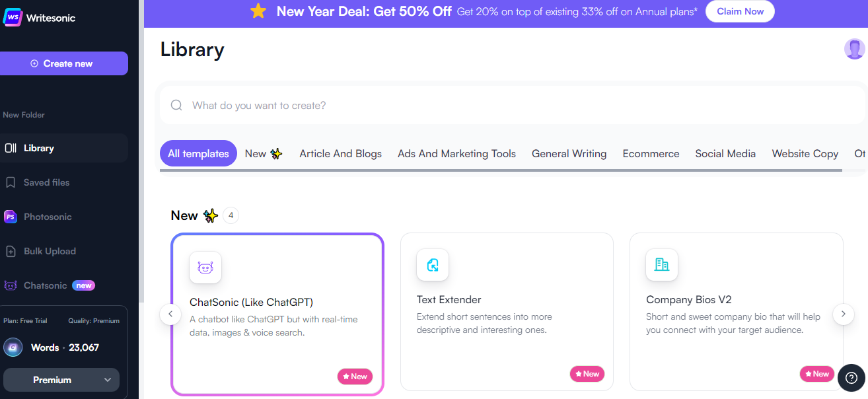Click the Writesonic logo icon
868x399 pixels.
tap(13, 17)
